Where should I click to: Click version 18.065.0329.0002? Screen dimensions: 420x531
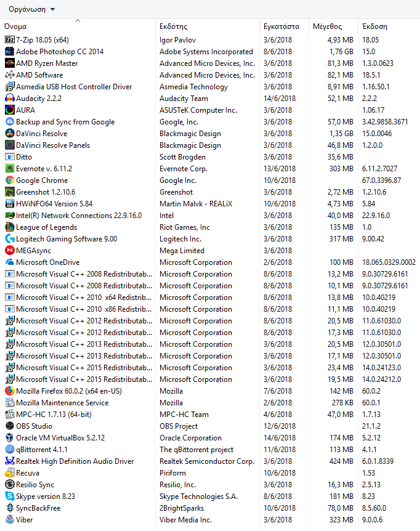pyautogui.click(x=389, y=262)
